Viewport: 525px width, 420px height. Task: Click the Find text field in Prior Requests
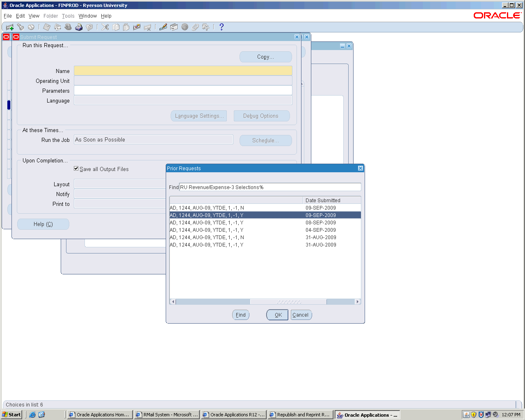[270, 187]
